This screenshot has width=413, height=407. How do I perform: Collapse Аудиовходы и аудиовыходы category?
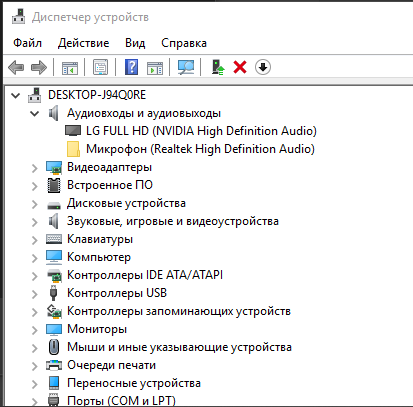pos(34,114)
